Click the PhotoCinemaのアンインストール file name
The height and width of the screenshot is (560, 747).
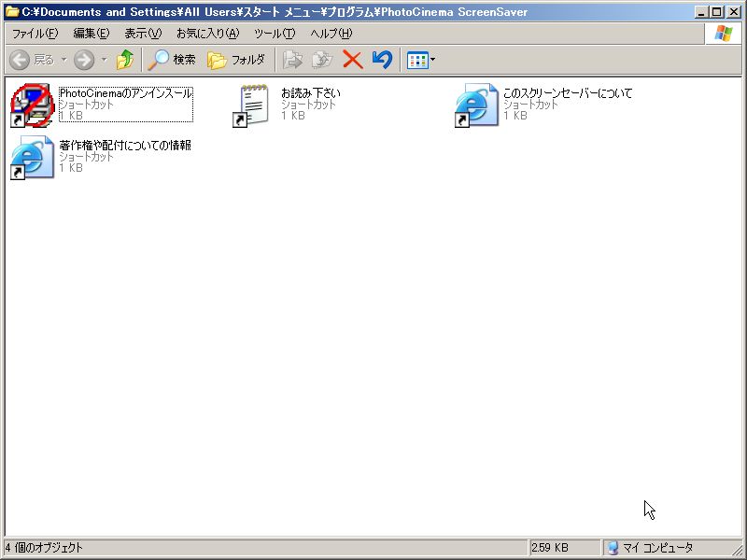tap(126, 92)
